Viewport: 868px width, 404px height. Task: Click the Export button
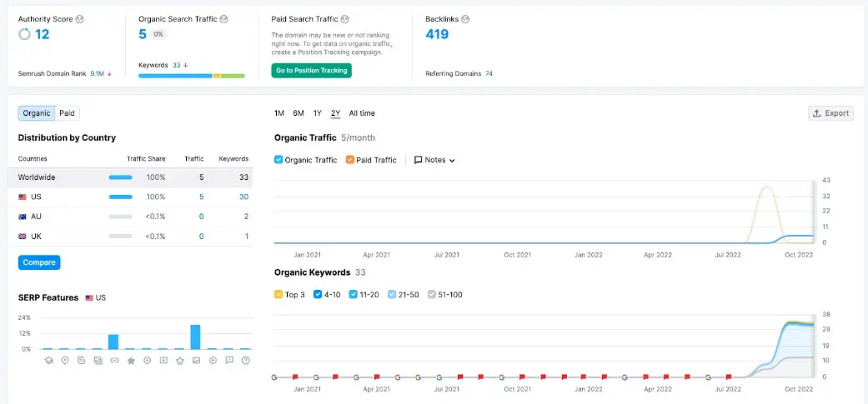[830, 113]
